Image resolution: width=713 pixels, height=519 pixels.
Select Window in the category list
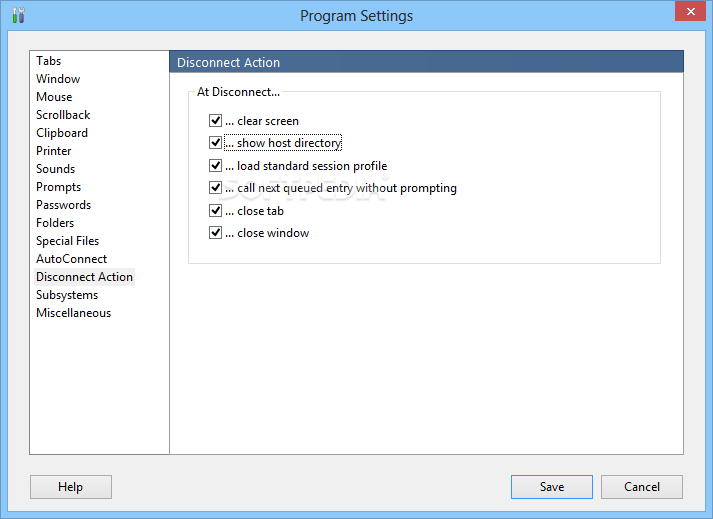pos(58,79)
